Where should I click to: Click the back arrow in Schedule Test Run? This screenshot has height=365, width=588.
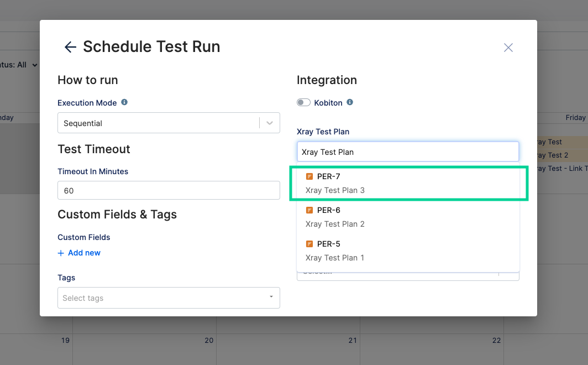coord(70,47)
